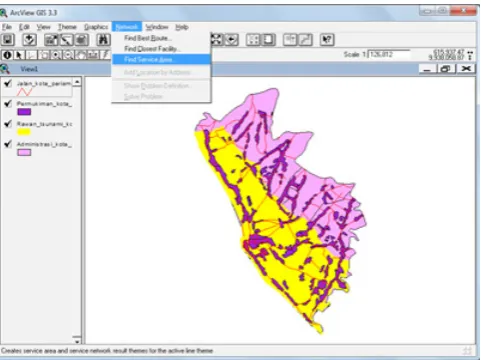Select the Identify tool icon
Screen dimensions: 481x360
pos(7,55)
